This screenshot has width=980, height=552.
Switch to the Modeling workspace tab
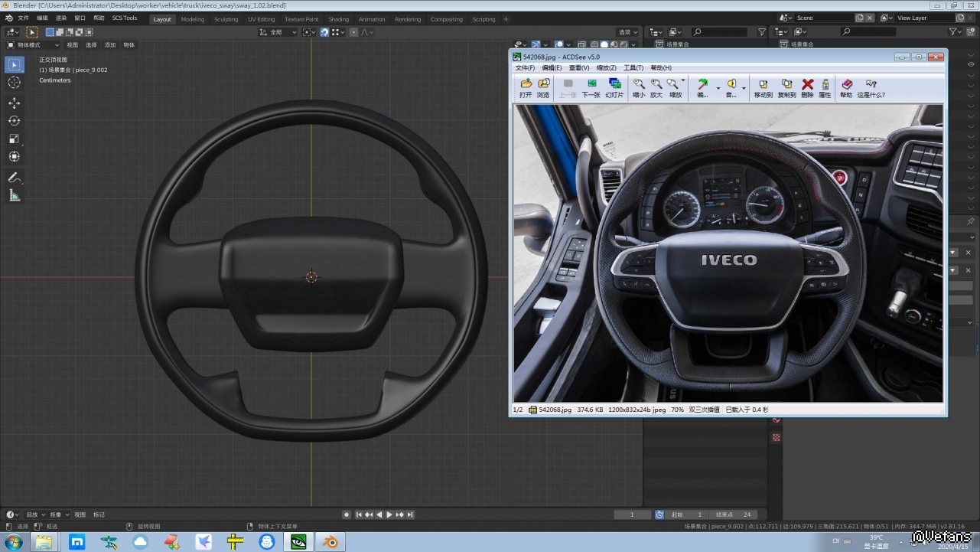(x=193, y=19)
